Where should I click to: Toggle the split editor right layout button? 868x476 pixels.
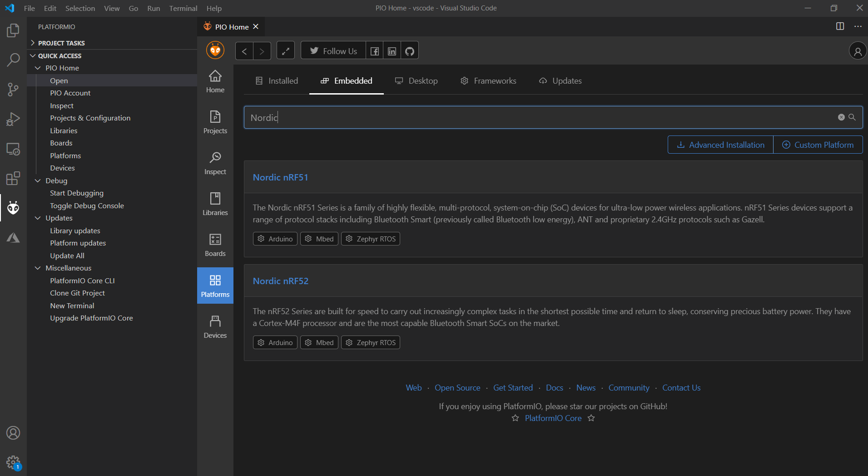(x=840, y=26)
